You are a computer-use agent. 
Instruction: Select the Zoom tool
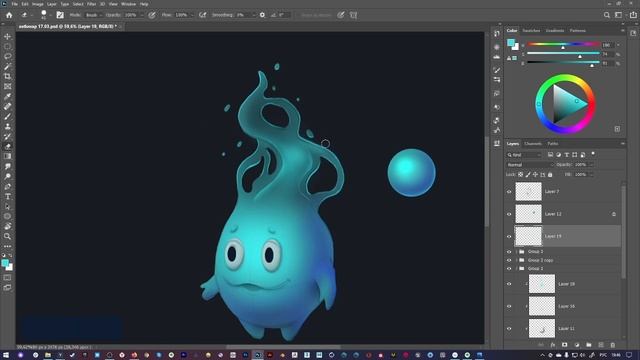(x=7, y=236)
